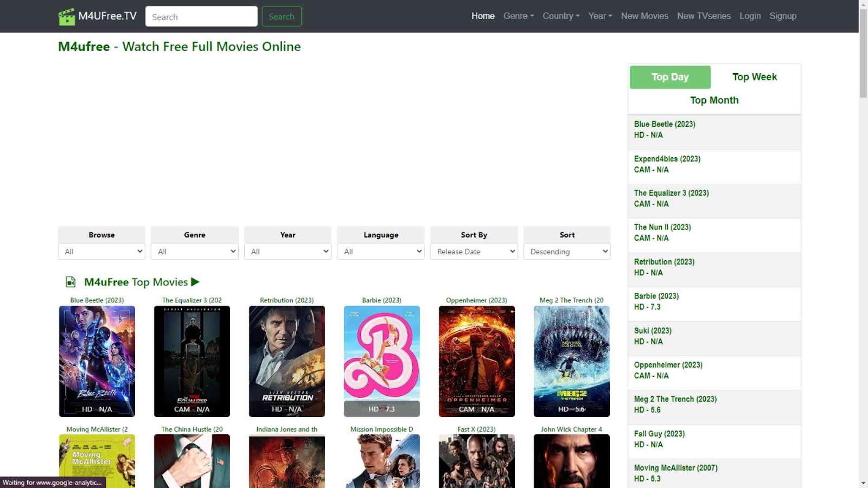Viewport: 868px width, 488px height.
Task: Click the scrollbar down arrow
Action: pos(863,483)
